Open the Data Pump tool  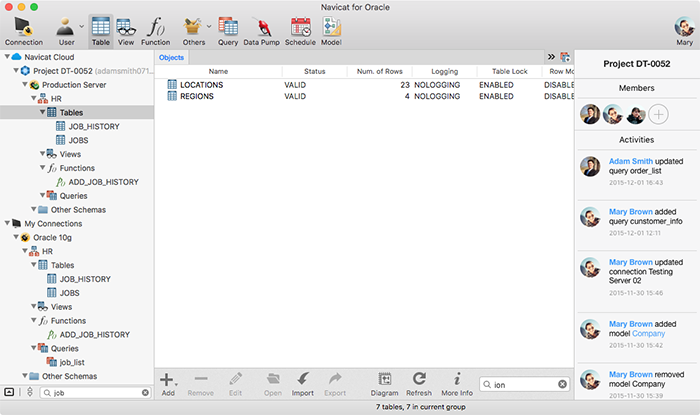(x=261, y=31)
